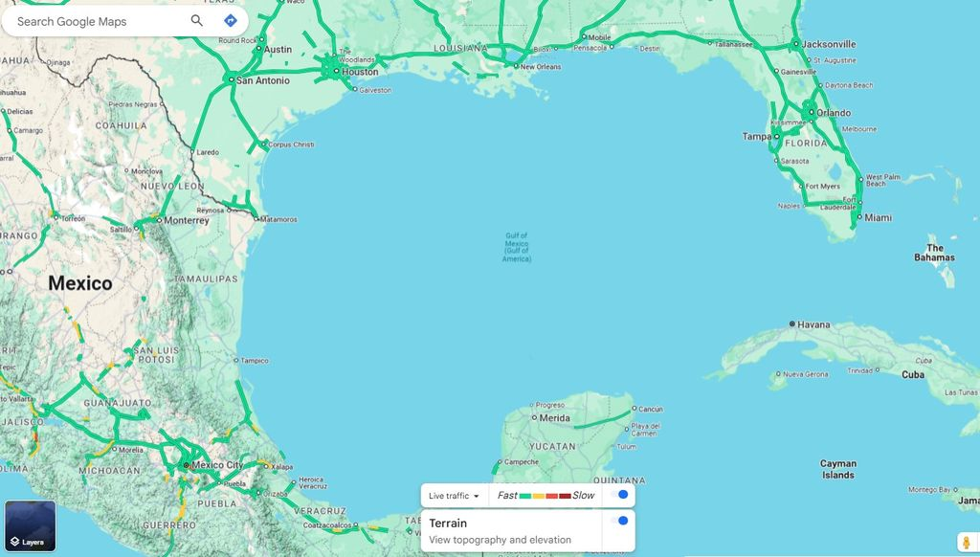
Task: Click the Terrain option title
Action: click(x=448, y=524)
